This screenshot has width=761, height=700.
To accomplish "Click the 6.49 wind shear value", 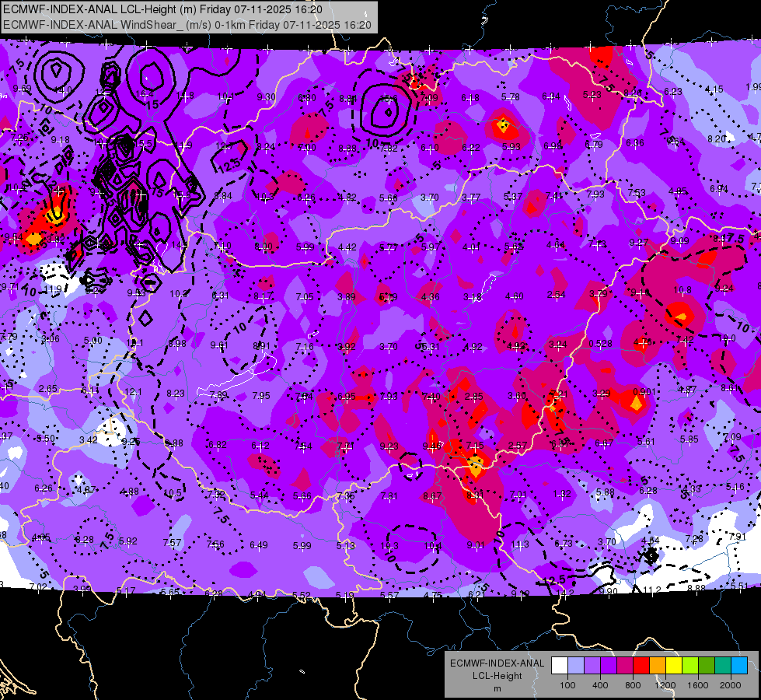I will pos(258,545).
